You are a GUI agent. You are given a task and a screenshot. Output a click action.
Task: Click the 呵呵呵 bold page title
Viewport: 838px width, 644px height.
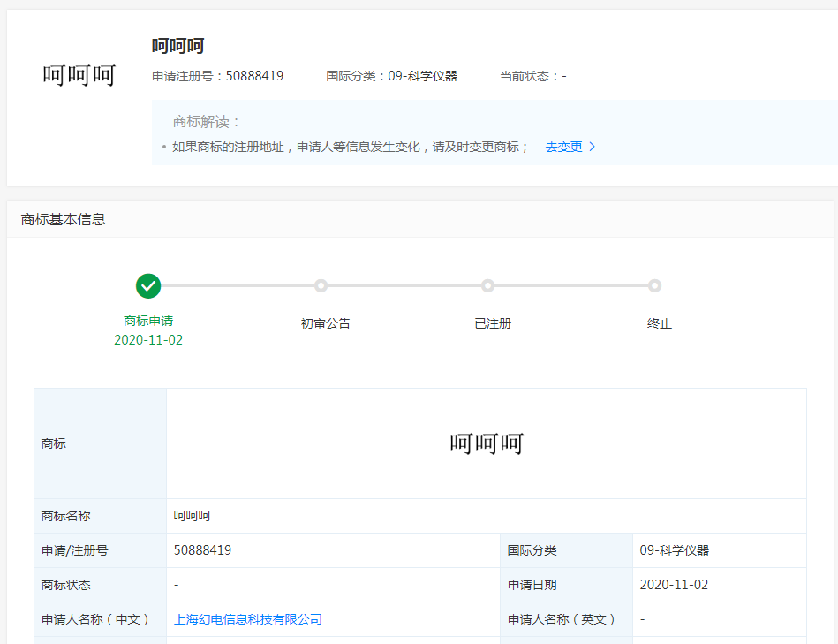(x=177, y=46)
